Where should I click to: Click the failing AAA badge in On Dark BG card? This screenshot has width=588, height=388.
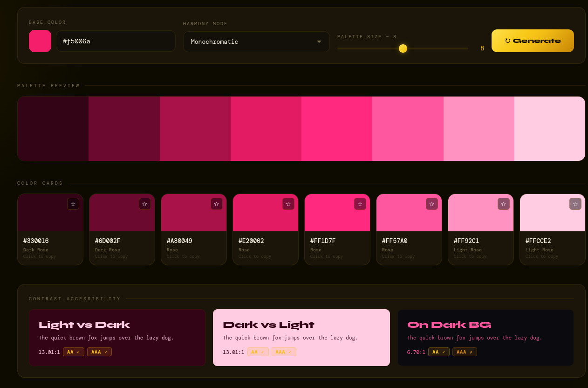click(465, 352)
